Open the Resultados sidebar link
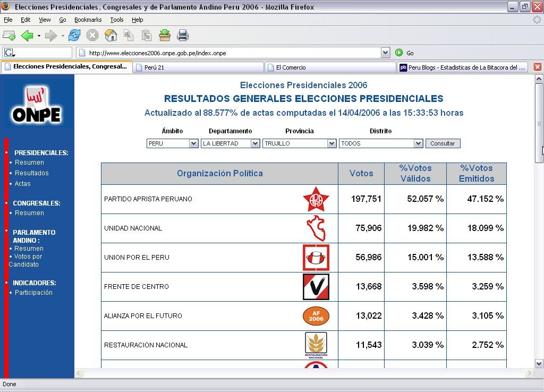The image size is (544, 392). (x=31, y=173)
